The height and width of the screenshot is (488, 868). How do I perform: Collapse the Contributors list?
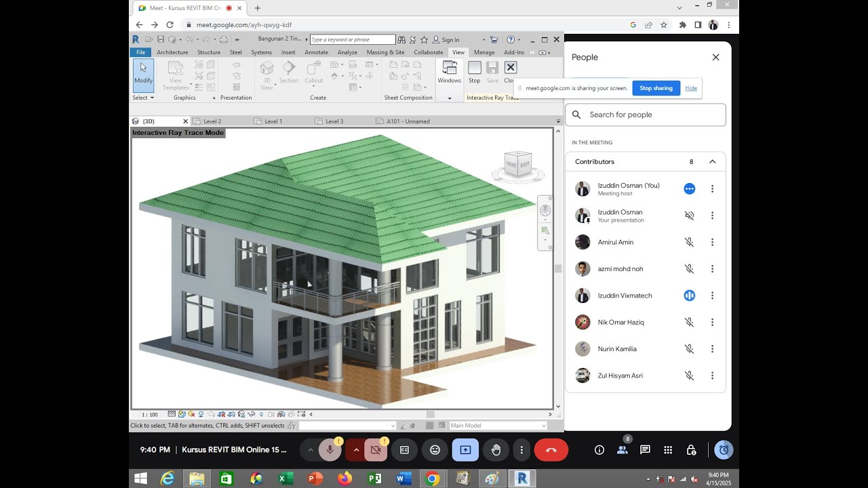[x=712, y=161]
